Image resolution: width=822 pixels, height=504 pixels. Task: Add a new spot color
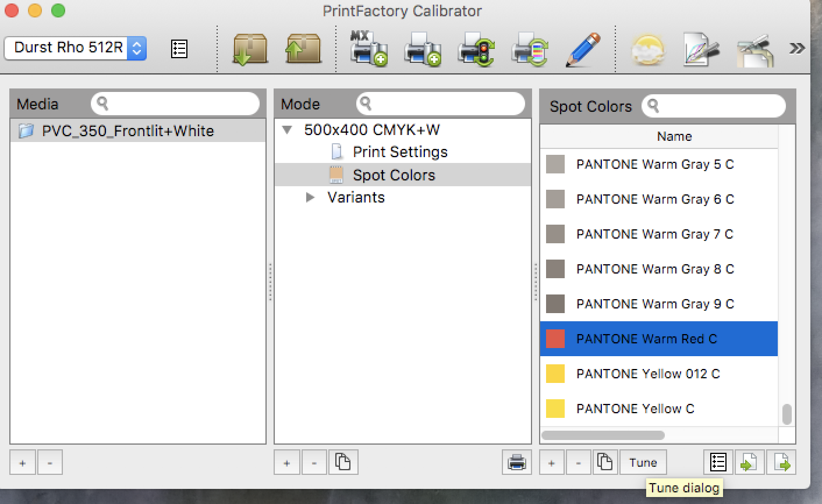coord(551,463)
